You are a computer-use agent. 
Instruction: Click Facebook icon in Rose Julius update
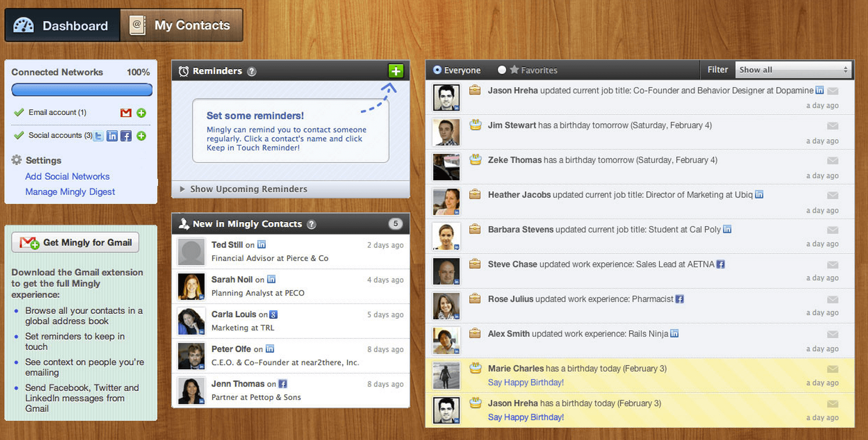coord(680,299)
